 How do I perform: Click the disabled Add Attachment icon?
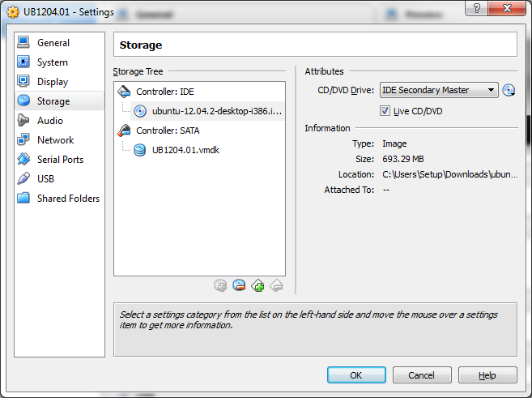(220, 285)
